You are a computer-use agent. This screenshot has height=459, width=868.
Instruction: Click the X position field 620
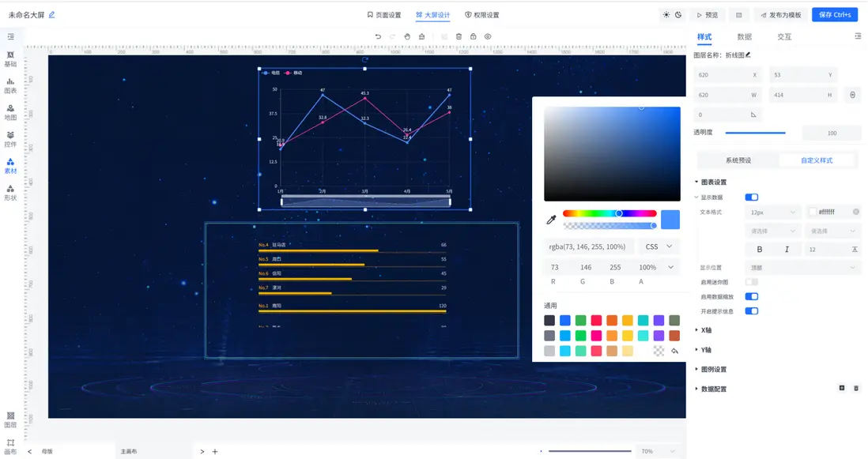(726, 74)
